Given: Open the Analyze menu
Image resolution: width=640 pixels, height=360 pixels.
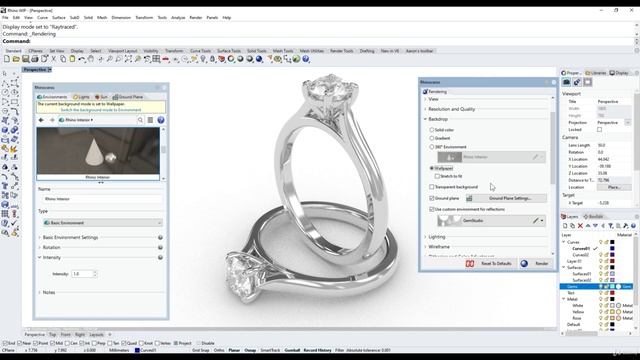Looking at the screenshot, I should pos(178,18).
